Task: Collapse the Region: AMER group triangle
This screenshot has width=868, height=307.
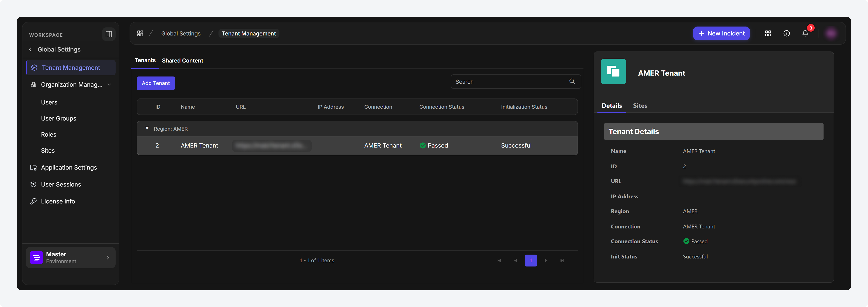Action: [147, 128]
